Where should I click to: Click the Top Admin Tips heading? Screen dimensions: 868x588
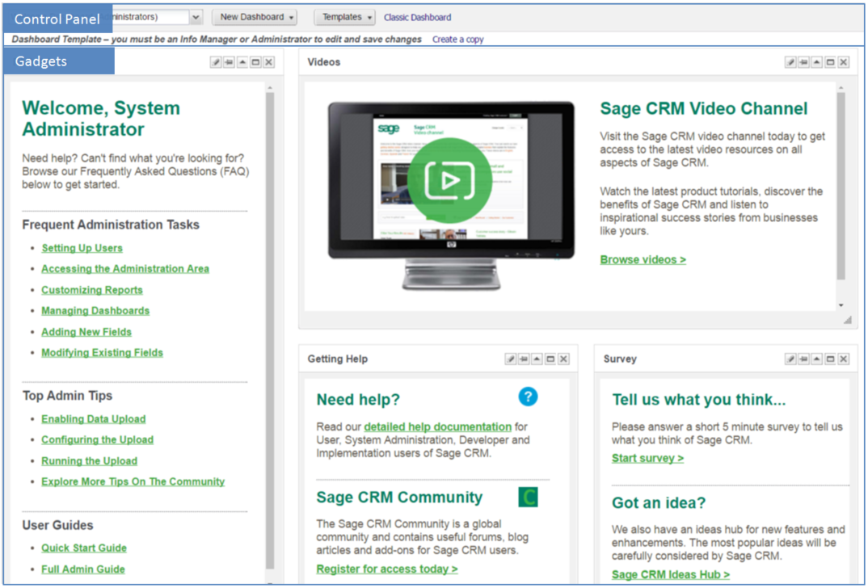(67, 396)
